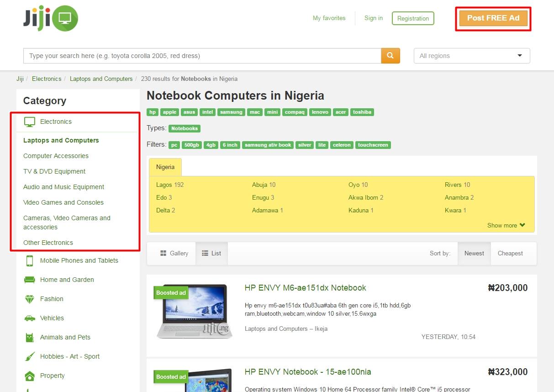Click the Home and Garden sofa icon
The image size is (554, 392).
tap(30, 280)
